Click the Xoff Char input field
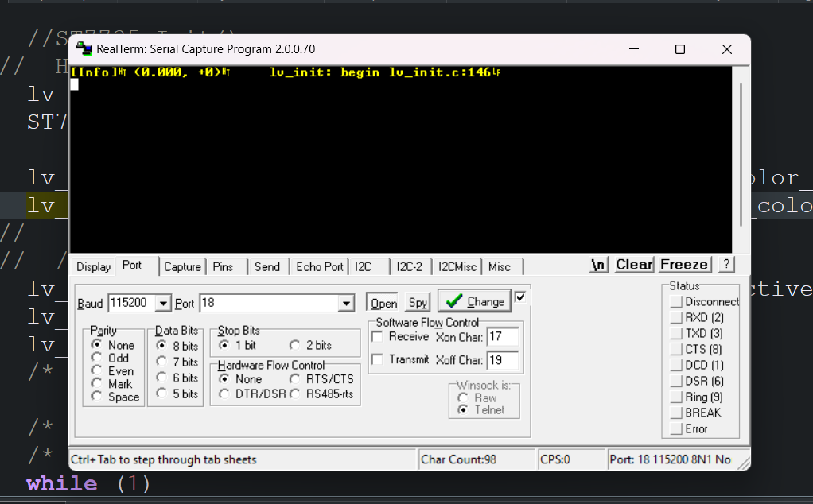Image resolution: width=813 pixels, height=504 pixels. coord(503,360)
